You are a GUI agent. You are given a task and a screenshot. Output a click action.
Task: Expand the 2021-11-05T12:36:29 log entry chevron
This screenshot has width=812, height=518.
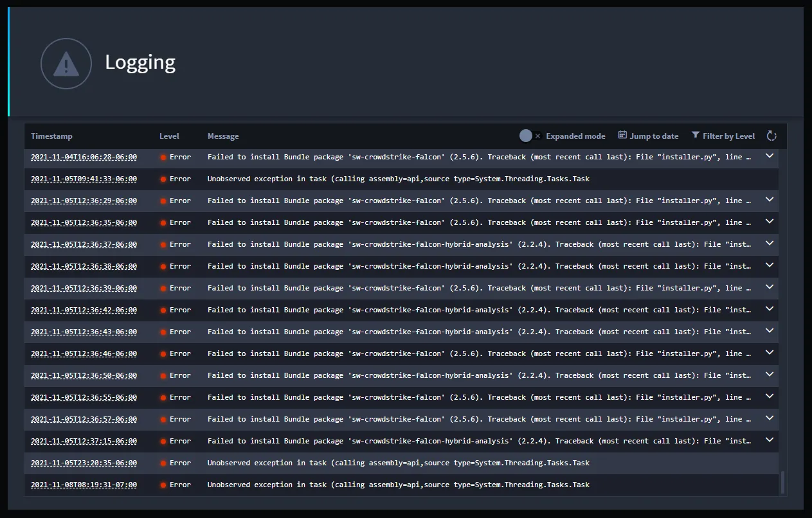pyautogui.click(x=769, y=200)
